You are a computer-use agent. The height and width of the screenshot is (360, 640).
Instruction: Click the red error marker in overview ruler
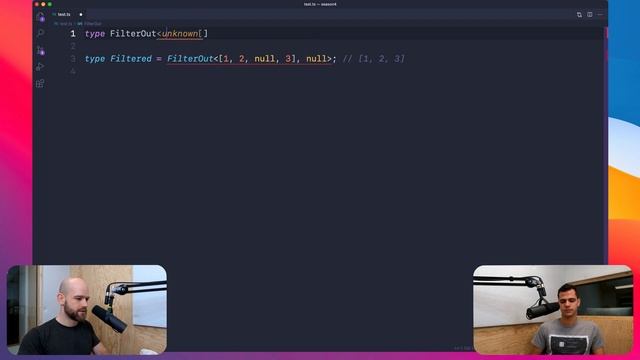tap(606, 33)
